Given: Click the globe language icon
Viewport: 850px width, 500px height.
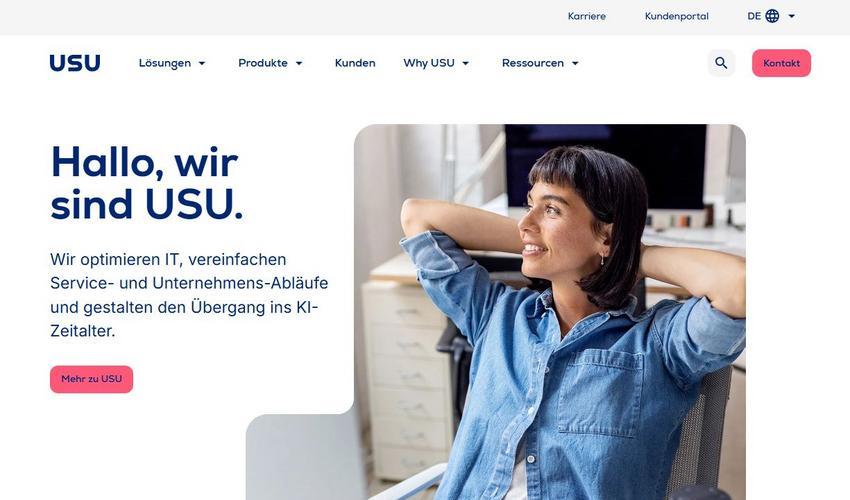Looking at the screenshot, I should click(x=772, y=16).
